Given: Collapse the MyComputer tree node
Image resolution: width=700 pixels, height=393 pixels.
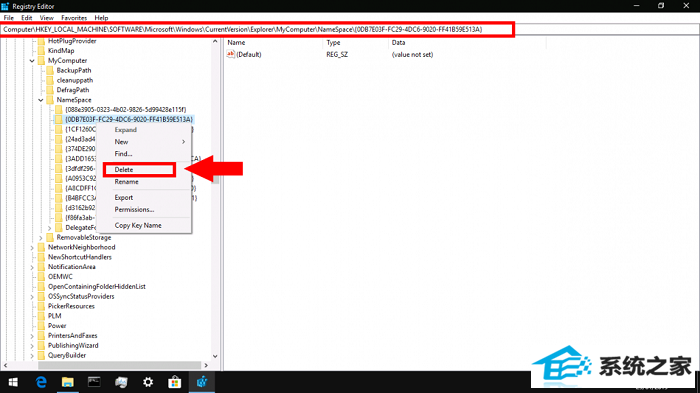Looking at the screenshot, I should [32, 61].
